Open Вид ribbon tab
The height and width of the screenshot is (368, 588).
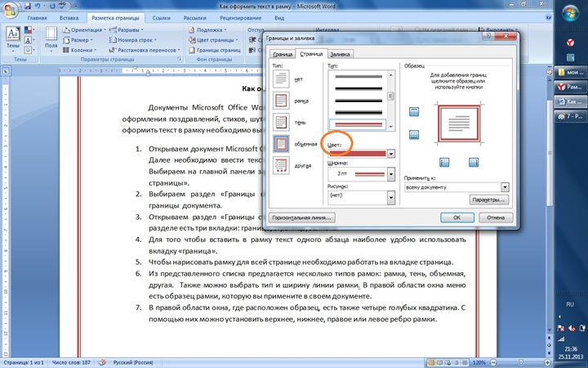click(279, 18)
